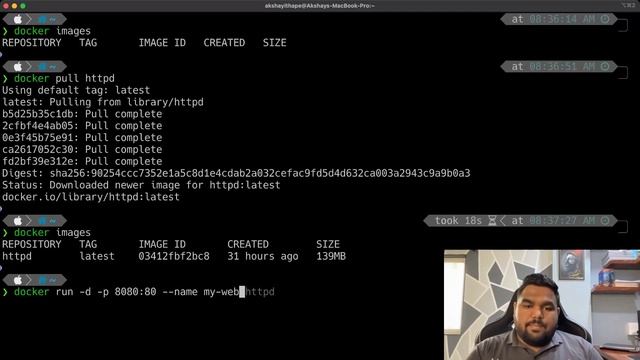Screen dimensions: 640x360
Task: Click the green zoom window button
Action: [23, 6]
